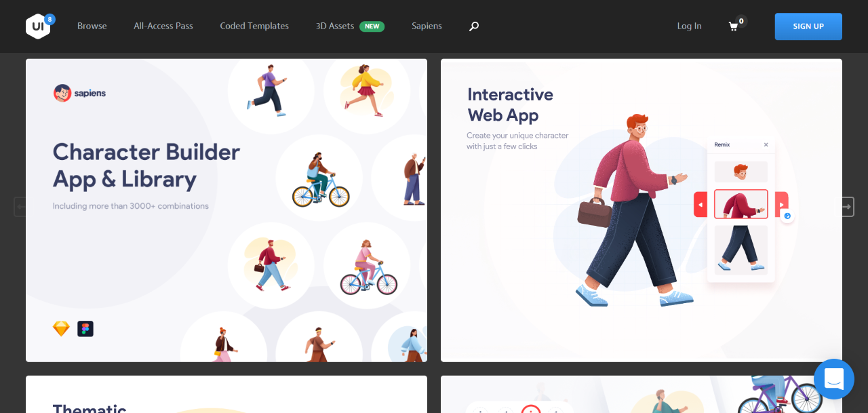Click the 'Interactive Web App' heading
868x413 pixels.
[x=510, y=104]
